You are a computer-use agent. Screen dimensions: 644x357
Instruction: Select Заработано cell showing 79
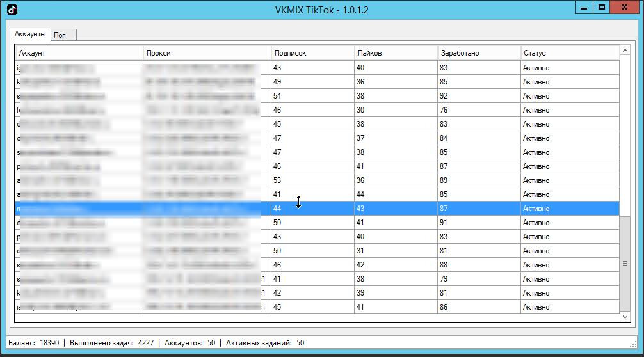pos(479,279)
